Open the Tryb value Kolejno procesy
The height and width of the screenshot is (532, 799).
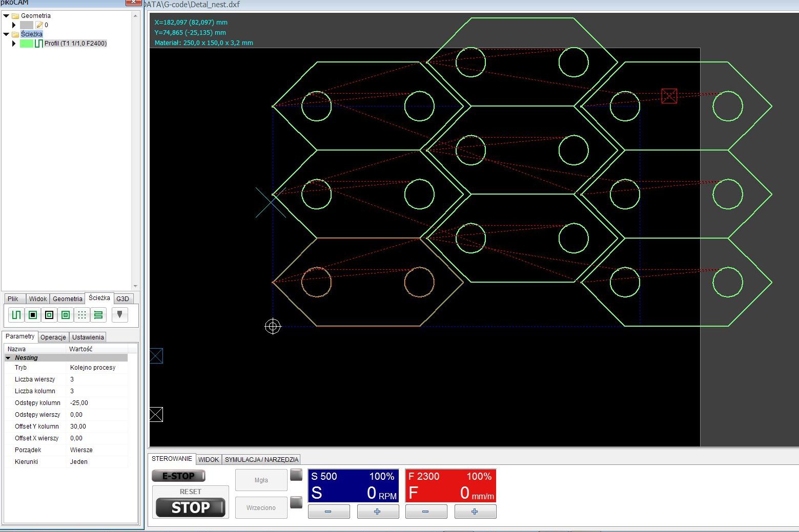pos(93,368)
